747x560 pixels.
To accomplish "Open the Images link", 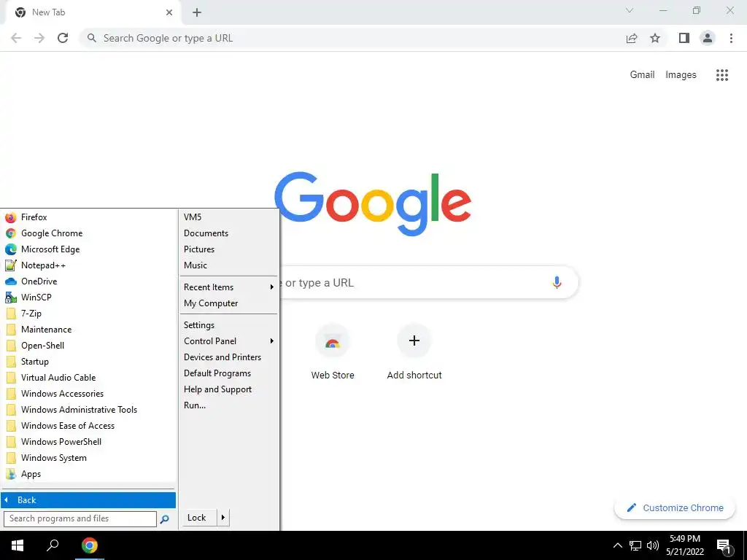I will [x=681, y=75].
